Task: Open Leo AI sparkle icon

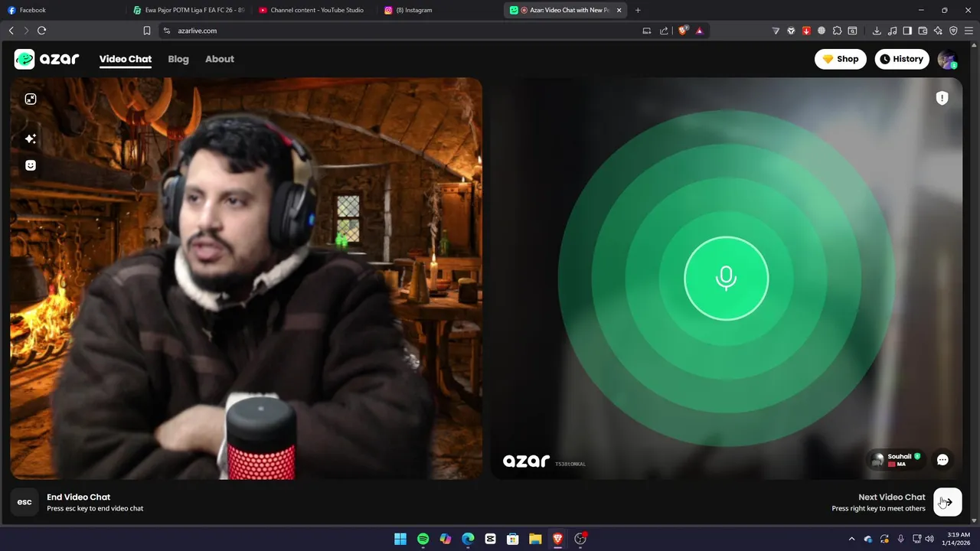Action: click(x=938, y=31)
